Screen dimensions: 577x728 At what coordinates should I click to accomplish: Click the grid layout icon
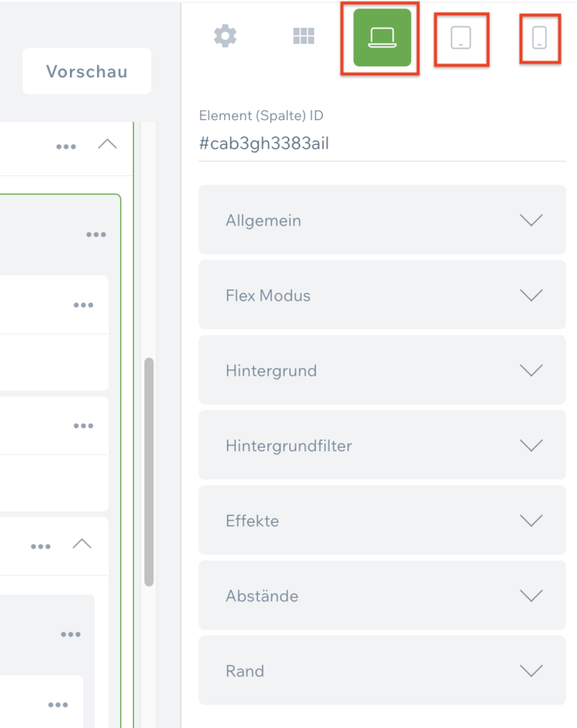[304, 37]
